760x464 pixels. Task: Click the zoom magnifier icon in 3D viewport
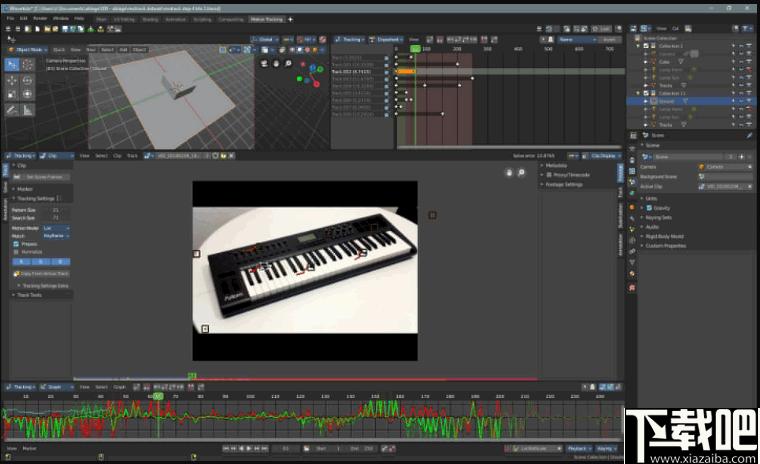point(288,64)
